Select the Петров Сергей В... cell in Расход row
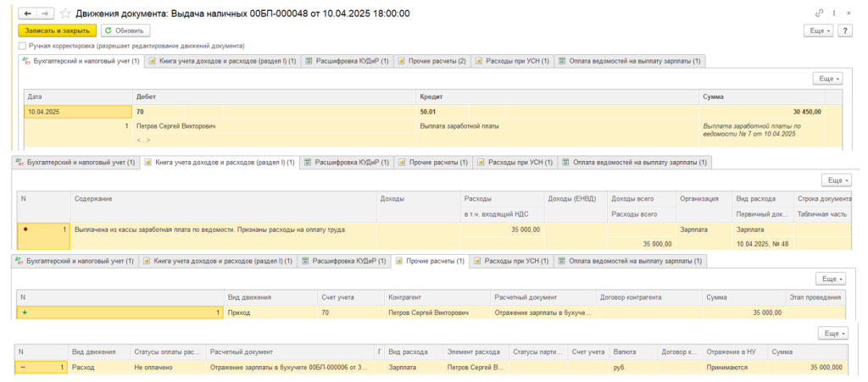The image size is (868, 382). (476, 367)
